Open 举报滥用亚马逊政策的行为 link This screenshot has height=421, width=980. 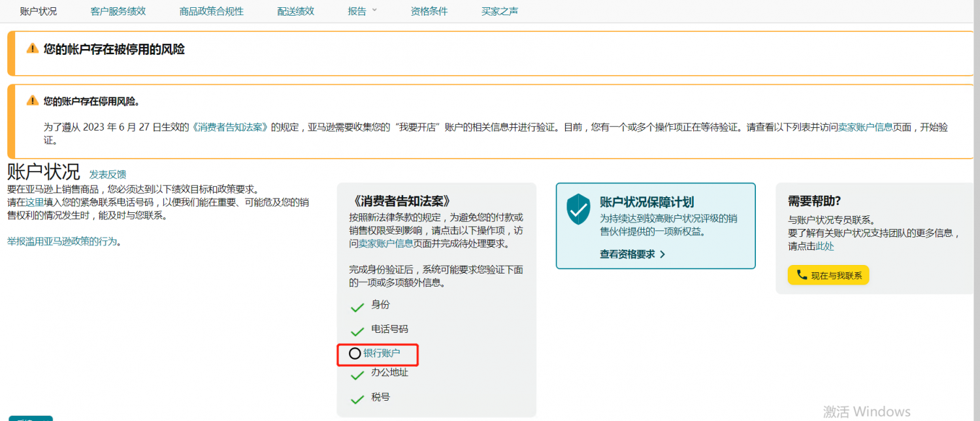pos(62,242)
